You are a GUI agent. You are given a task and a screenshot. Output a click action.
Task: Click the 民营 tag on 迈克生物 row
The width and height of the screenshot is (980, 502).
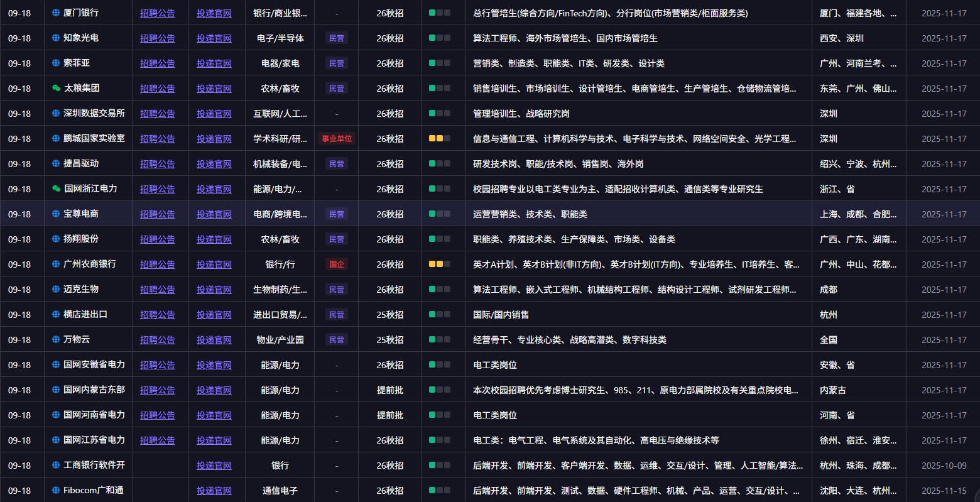pyautogui.click(x=336, y=289)
